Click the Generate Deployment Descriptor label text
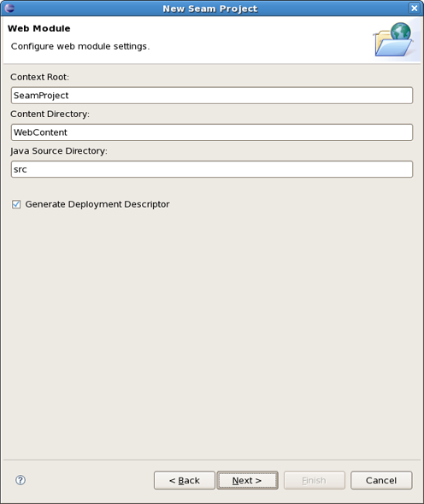 pyautogui.click(x=97, y=204)
